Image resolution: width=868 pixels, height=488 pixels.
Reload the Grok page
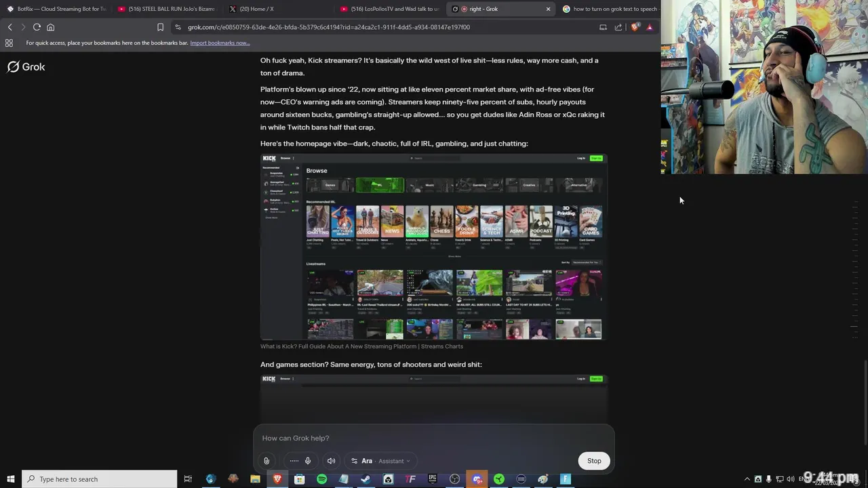(37, 27)
